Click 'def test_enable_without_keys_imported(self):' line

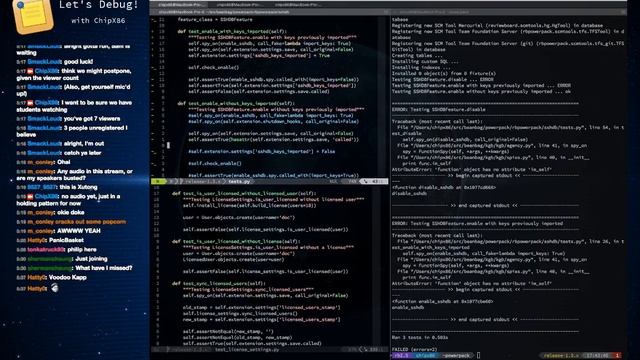(236, 104)
